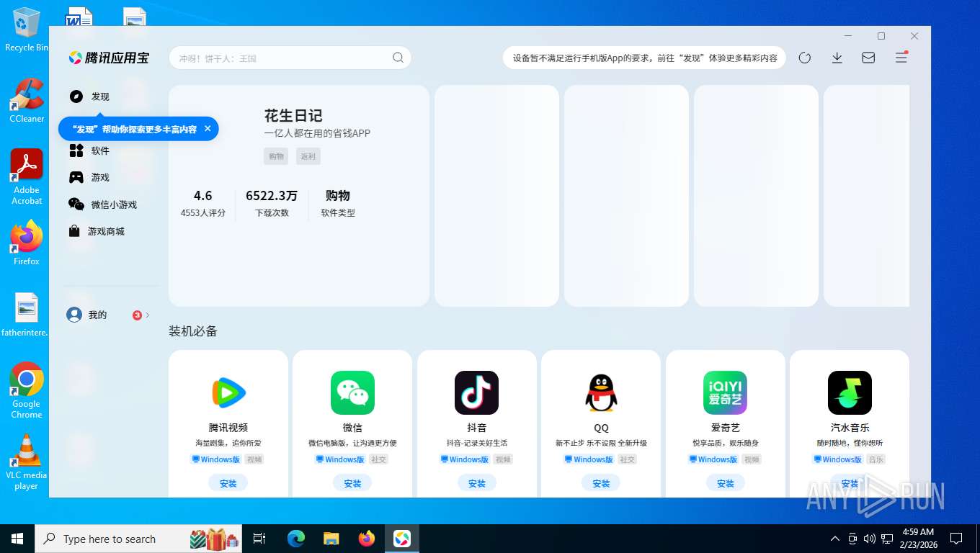Click the 爱奇艺 app icon
The height and width of the screenshot is (553, 980).
[726, 392]
